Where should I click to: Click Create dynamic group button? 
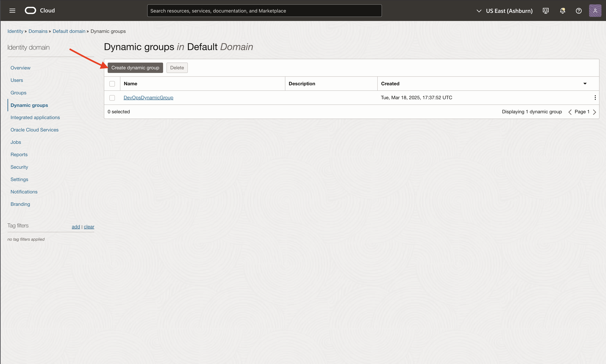coord(135,68)
